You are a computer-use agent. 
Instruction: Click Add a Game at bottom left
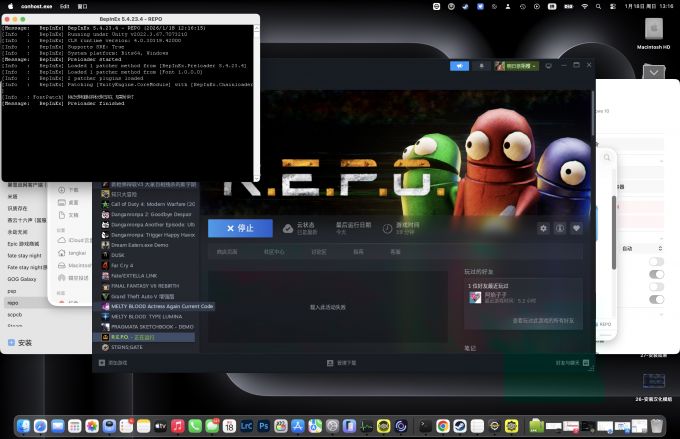pyautogui.click(x=117, y=362)
